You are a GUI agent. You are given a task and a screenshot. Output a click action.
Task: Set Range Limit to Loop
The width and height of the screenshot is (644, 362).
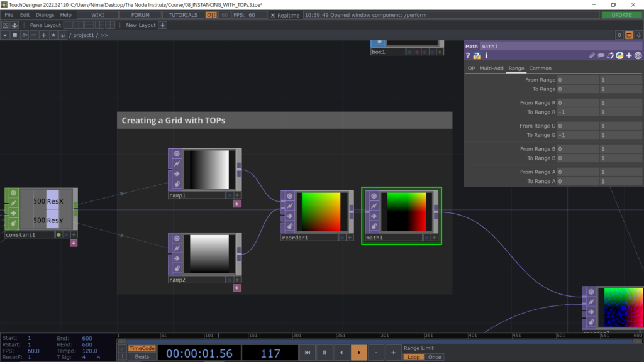point(414,357)
